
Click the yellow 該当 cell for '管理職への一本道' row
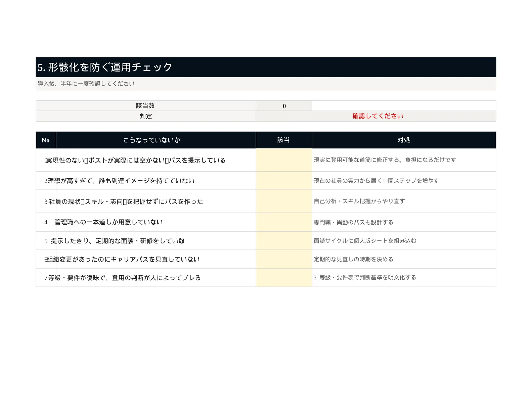click(x=284, y=222)
